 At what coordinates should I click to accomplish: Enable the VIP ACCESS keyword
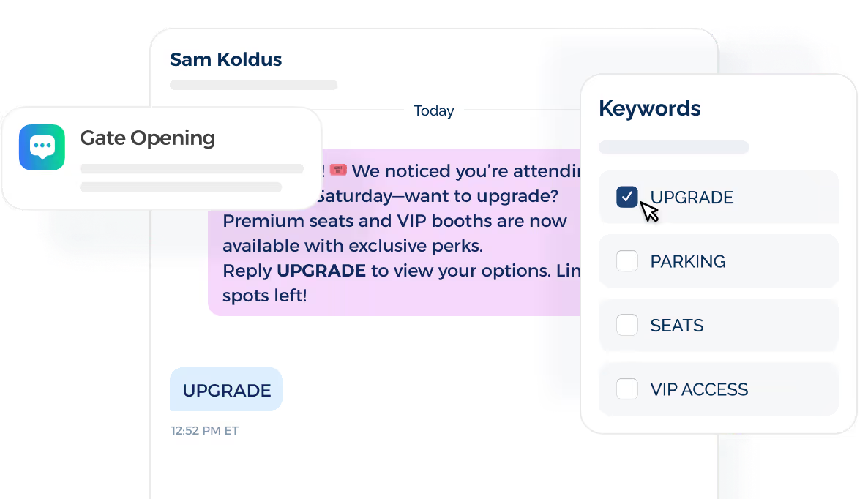click(x=626, y=389)
